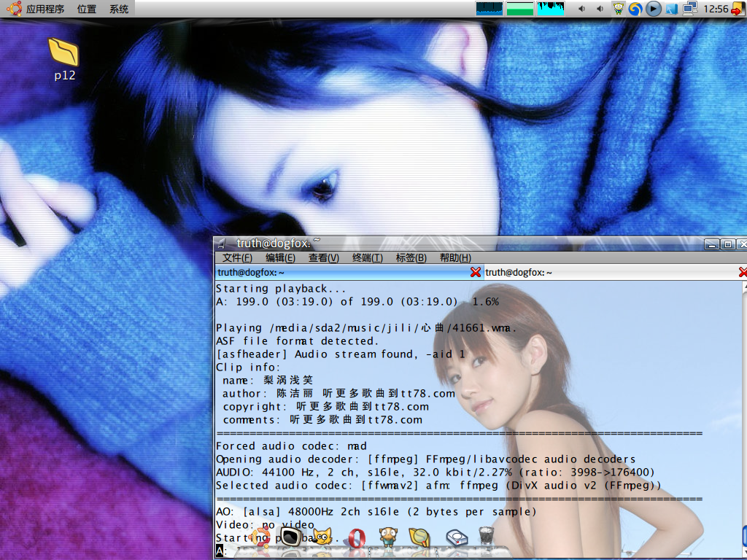
Task: Click the 'AO: [alsa] 48000Hz' output line
Action: (x=376, y=512)
